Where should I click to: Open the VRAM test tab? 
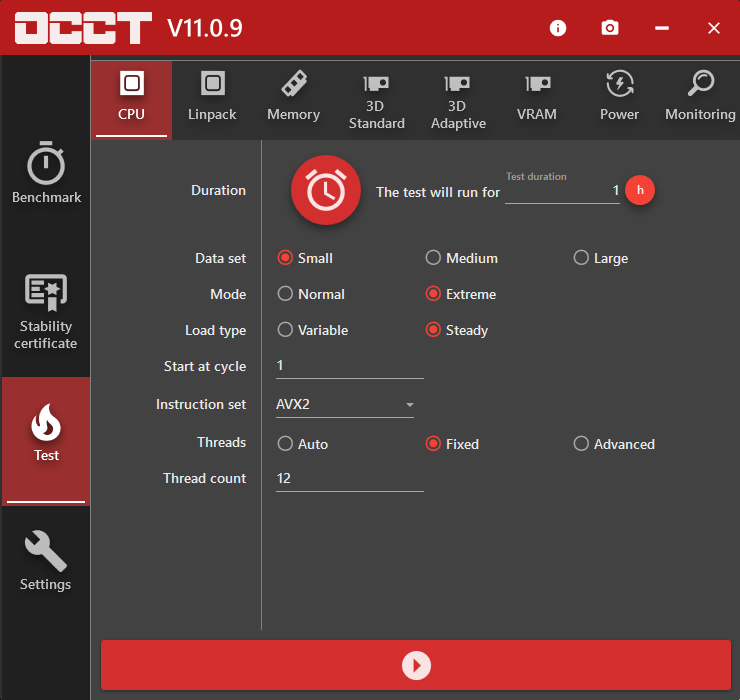(x=537, y=100)
